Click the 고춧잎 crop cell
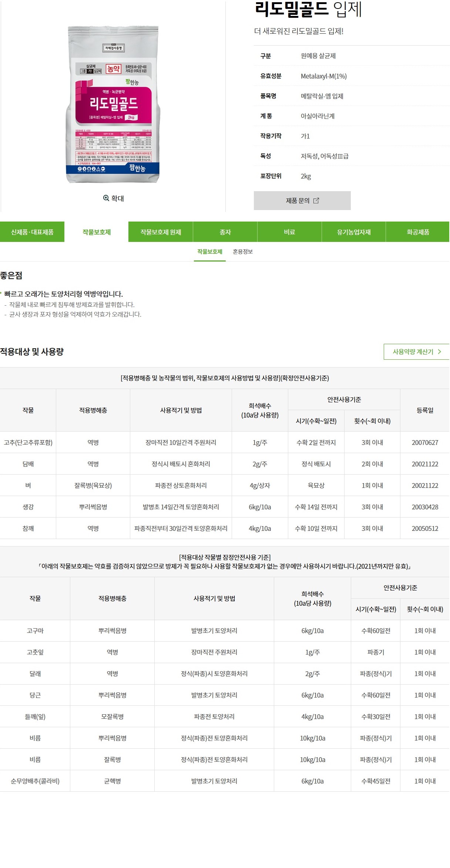450x868 pixels. pyautogui.click(x=35, y=652)
